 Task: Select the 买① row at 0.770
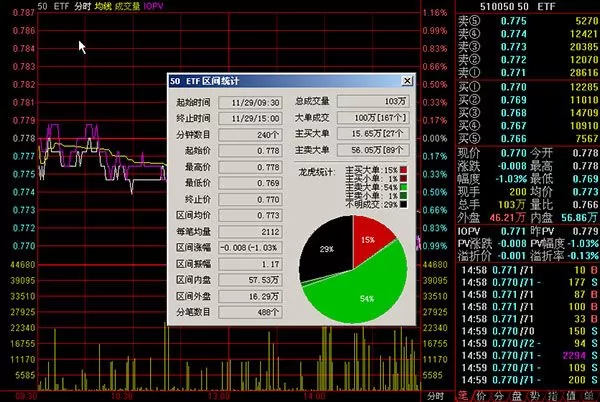[528, 87]
